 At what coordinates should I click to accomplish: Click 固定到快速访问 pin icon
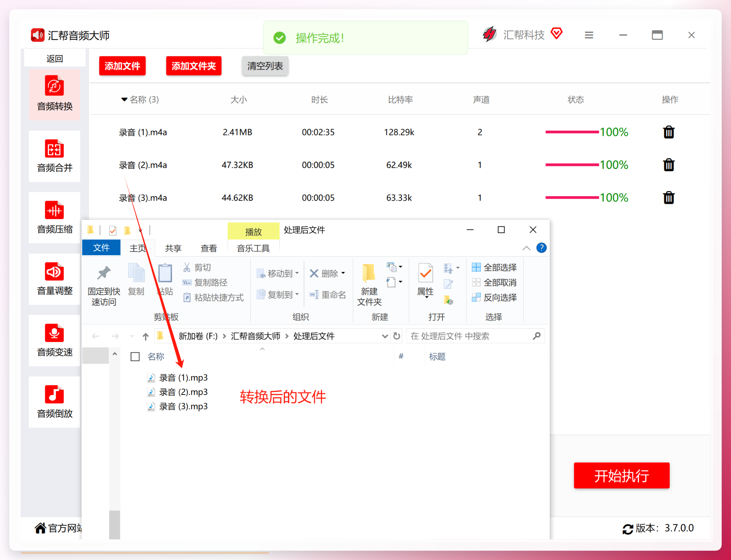pyautogui.click(x=103, y=273)
